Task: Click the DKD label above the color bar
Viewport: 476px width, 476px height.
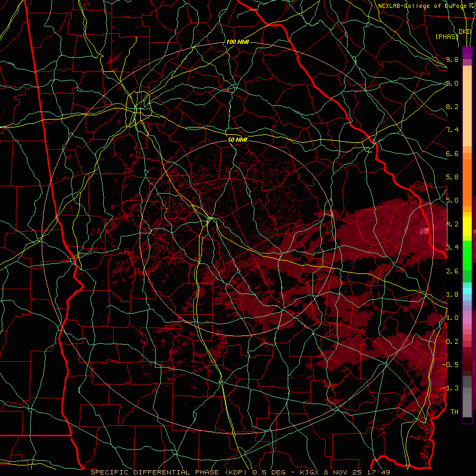Action: click(465, 32)
